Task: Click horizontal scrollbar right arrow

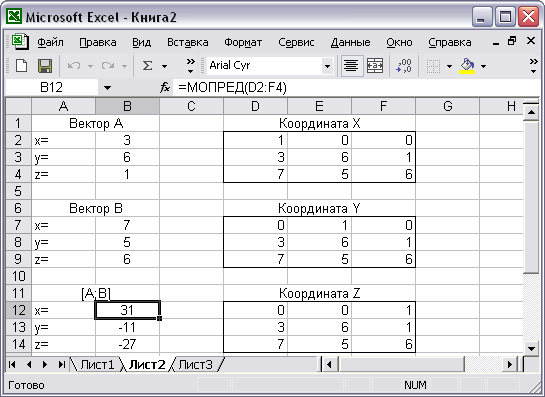Action: coord(510,364)
